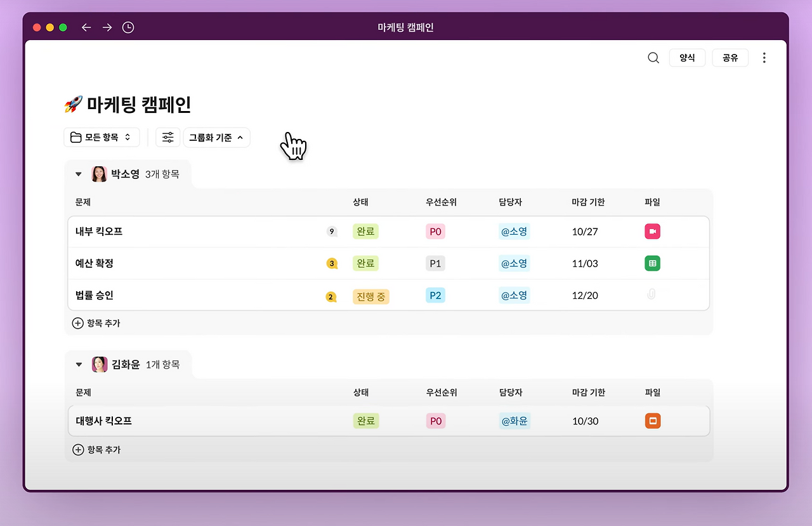Click the 마케팅 캠페인 titlebar title

(405, 27)
